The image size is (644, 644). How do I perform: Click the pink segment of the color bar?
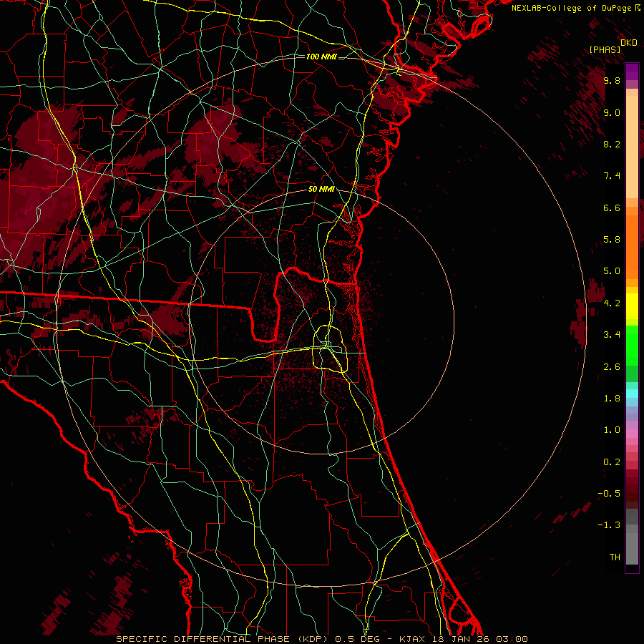coord(632,434)
